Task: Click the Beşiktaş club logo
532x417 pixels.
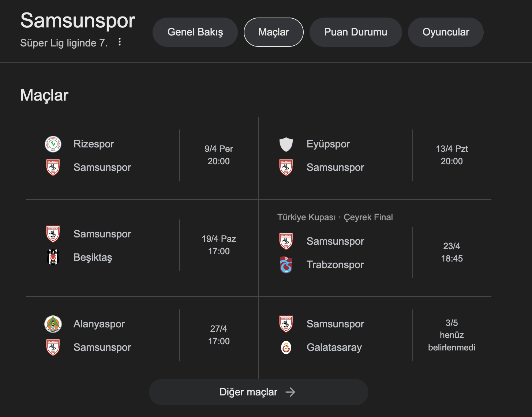Action: point(53,257)
